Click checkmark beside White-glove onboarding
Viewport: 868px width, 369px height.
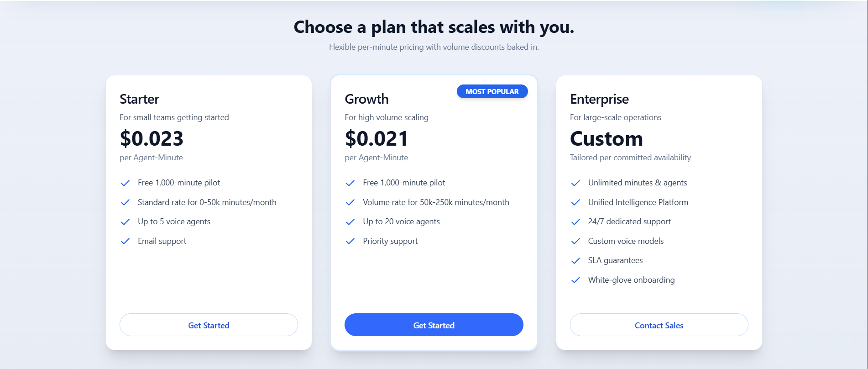tap(575, 280)
